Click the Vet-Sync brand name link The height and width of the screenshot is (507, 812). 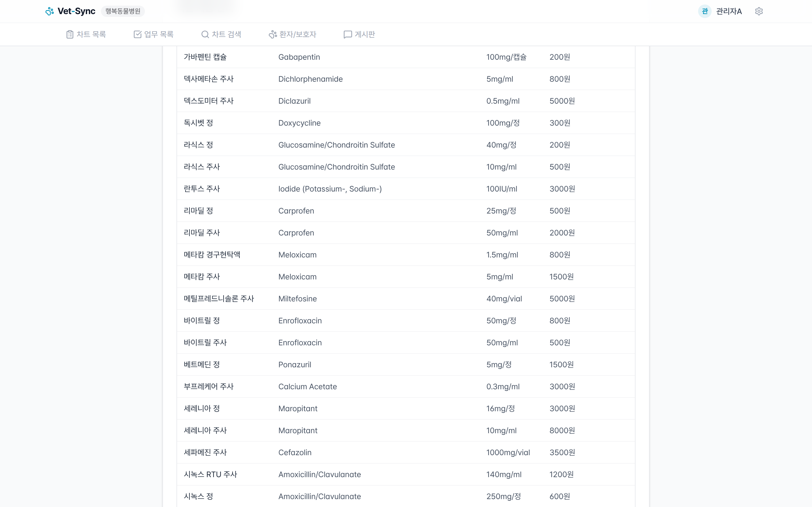76,11
